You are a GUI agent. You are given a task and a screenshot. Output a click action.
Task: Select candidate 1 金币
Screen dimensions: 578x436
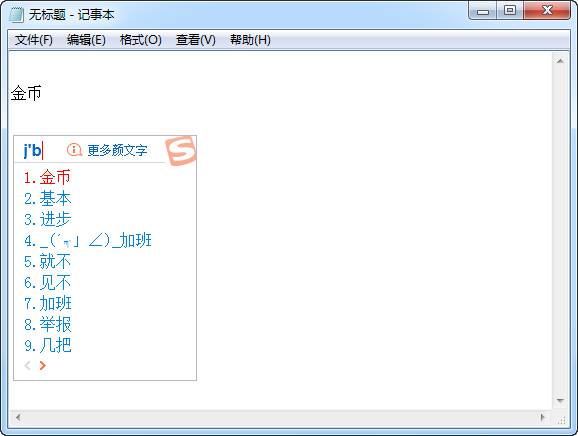pyautogui.click(x=47, y=177)
